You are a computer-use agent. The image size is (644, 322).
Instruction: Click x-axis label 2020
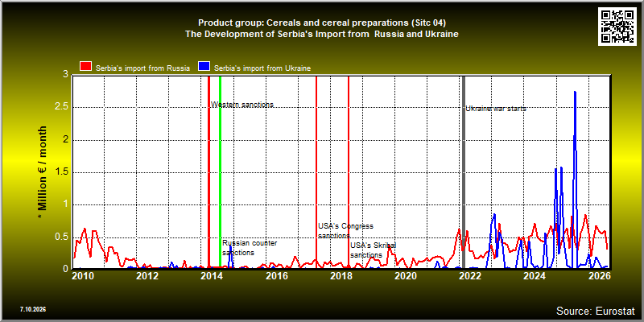pyautogui.click(x=405, y=275)
